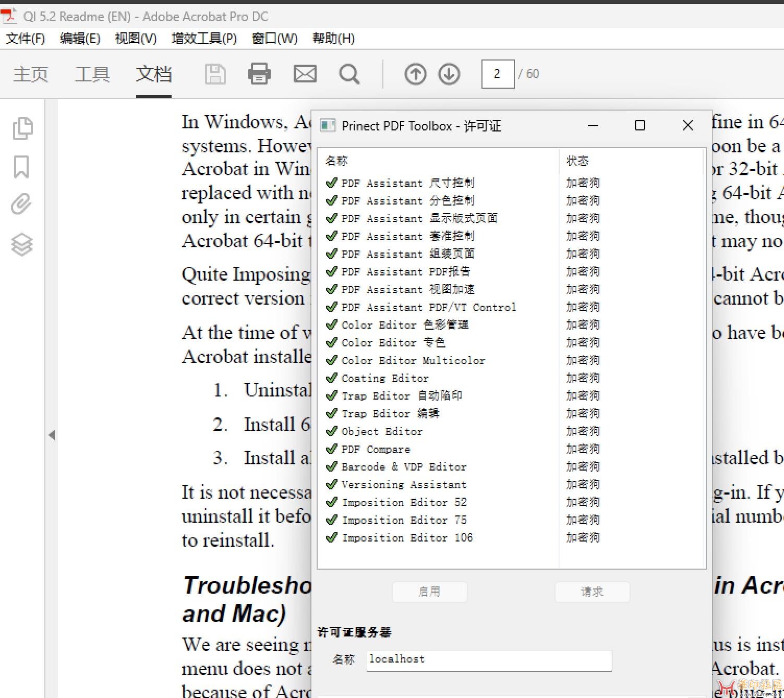The height and width of the screenshot is (698, 784).
Task: Select PDF Compare license entry
Action: (376, 449)
